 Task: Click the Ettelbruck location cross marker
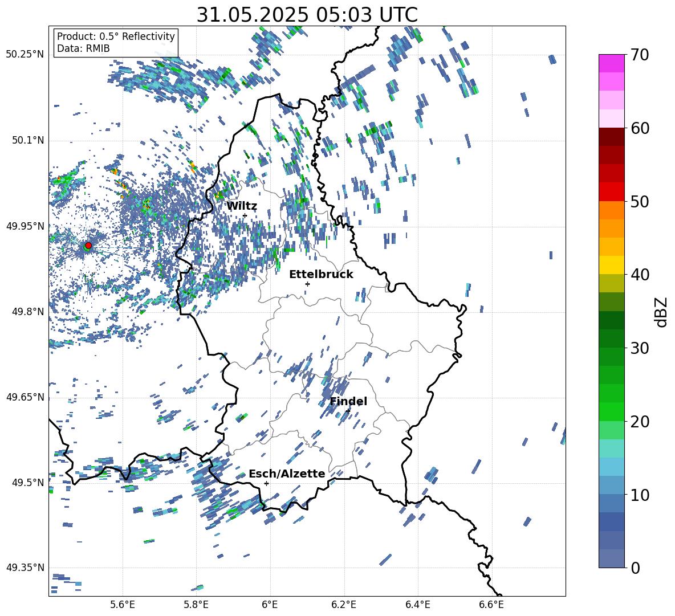(x=307, y=284)
